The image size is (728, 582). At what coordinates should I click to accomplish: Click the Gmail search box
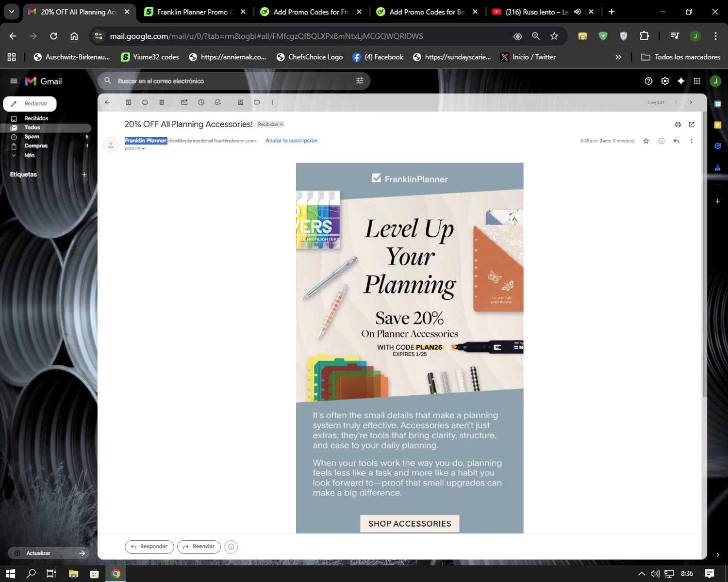tap(233, 81)
